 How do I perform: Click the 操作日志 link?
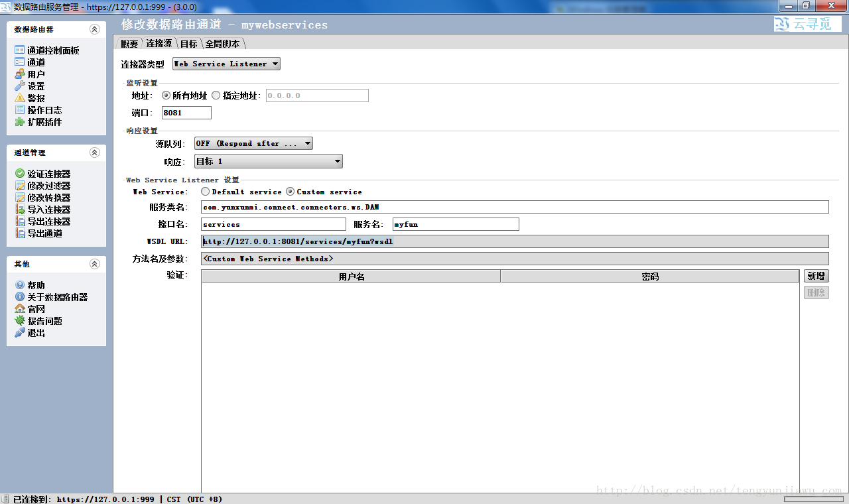[x=44, y=110]
